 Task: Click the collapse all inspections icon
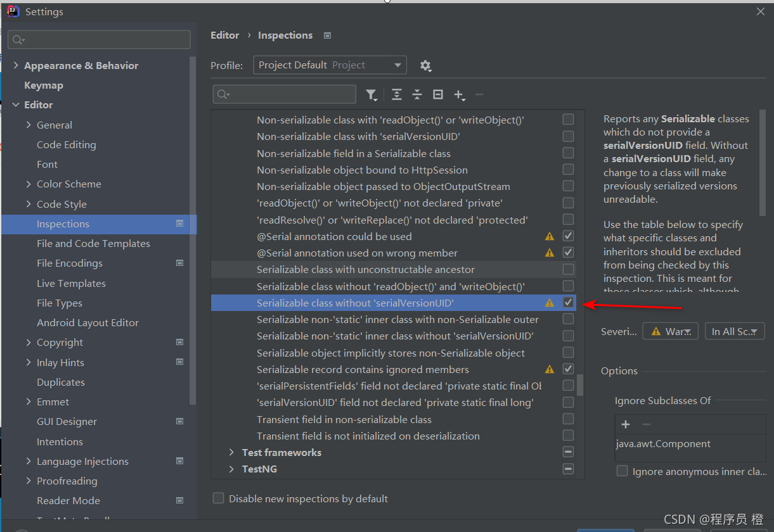point(417,94)
